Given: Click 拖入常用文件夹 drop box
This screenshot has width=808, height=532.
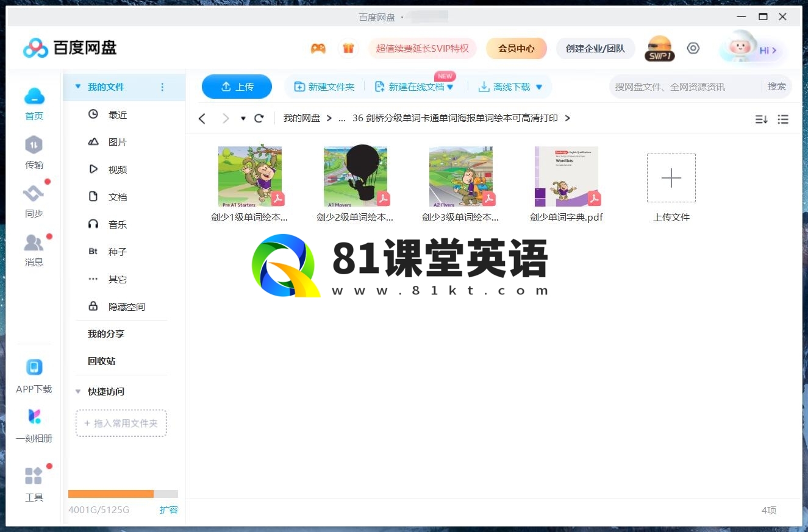Looking at the screenshot, I should 121,423.
